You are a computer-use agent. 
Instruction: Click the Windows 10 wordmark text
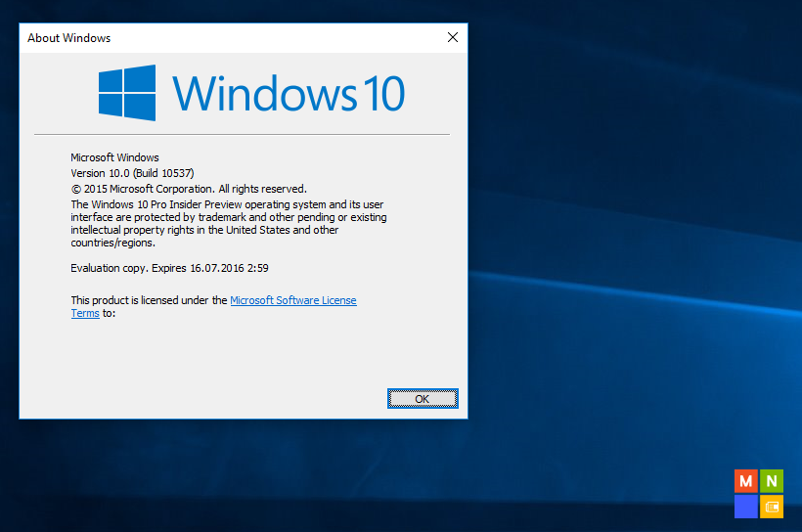(x=289, y=93)
